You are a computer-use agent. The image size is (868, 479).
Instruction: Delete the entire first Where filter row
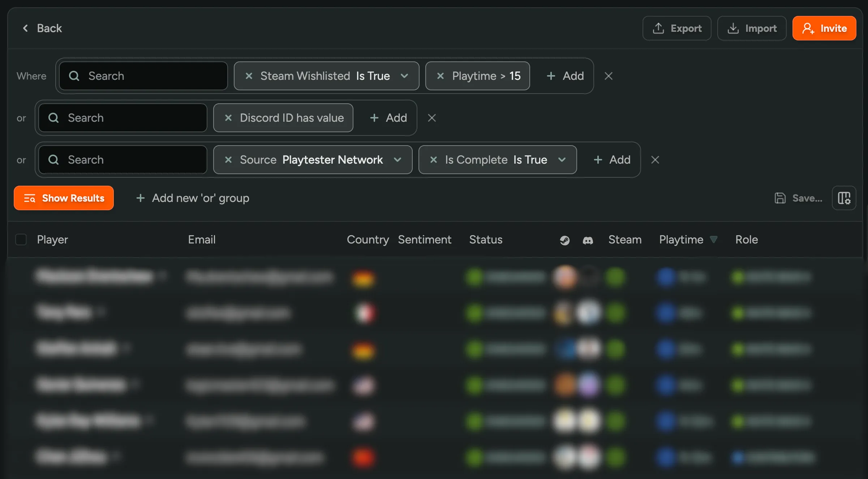(609, 76)
